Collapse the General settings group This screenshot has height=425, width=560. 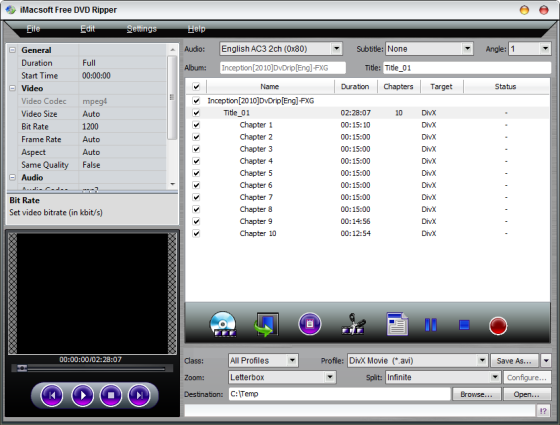point(12,50)
